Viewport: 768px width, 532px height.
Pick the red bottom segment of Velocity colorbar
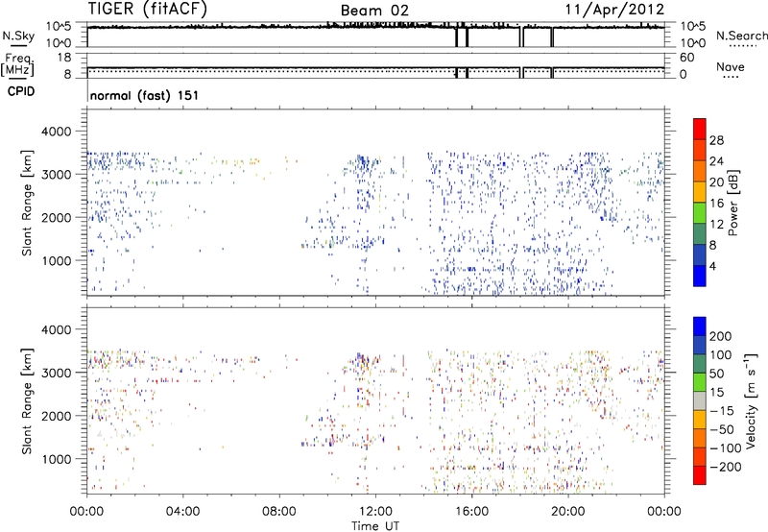point(700,475)
